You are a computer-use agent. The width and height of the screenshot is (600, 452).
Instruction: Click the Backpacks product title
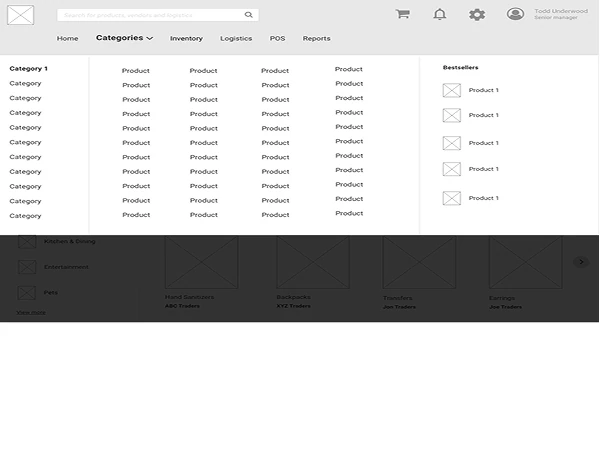pyautogui.click(x=293, y=297)
